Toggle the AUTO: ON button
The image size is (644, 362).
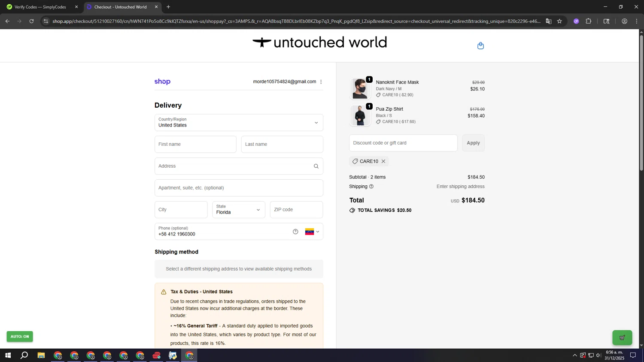click(x=20, y=337)
